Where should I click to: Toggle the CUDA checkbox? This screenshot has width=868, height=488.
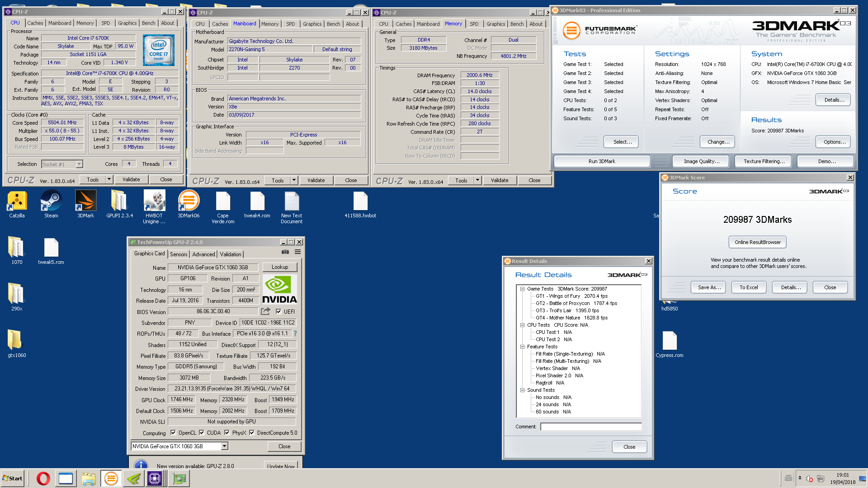coord(202,433)
